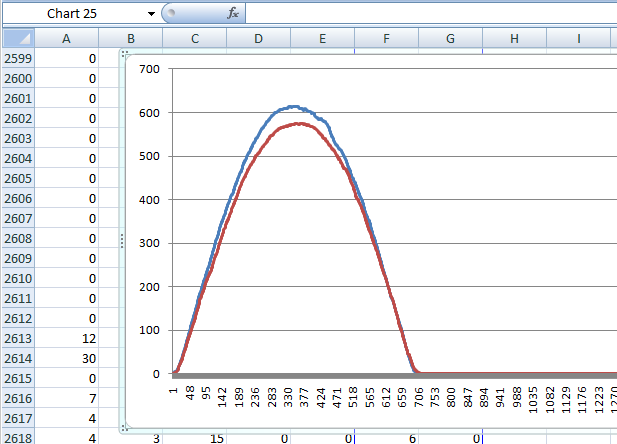Viewport: 617px width, 444px height.
Task: Select column A header
Action: [x=67, y=38]
